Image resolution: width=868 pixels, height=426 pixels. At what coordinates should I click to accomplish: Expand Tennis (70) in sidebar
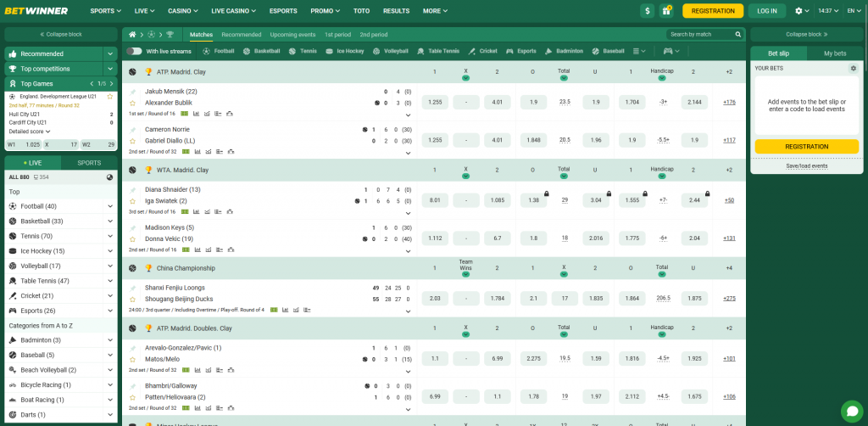tap(110, 236)
